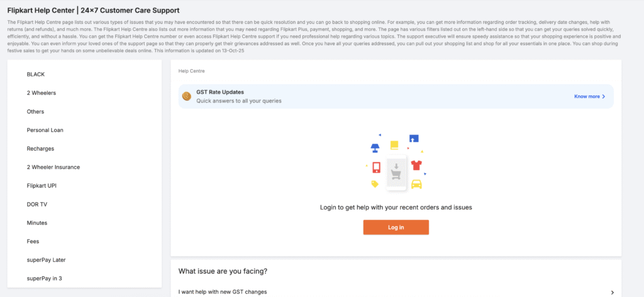The height and width of the screenshot is (297, 644).
Task: Open the DOR TV help section
Action: [x=37, y=204]
